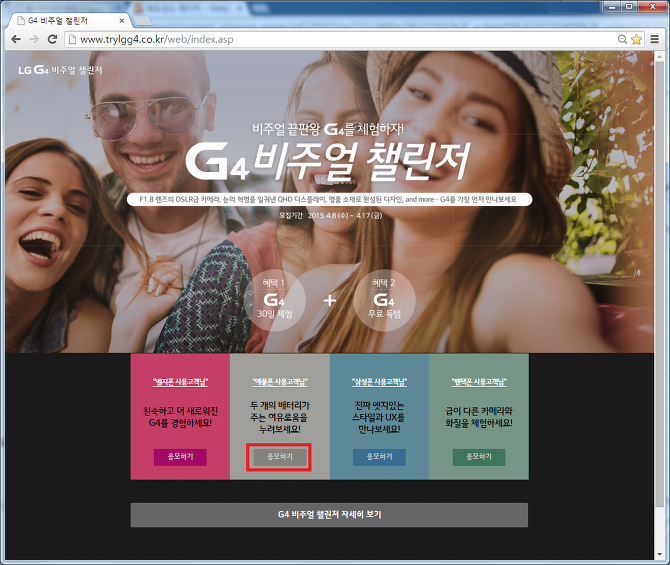Open G4 비주얼 챌린저 자세히 보기 bar
Screen dimensions: 670x565
[x=329, y=515]
